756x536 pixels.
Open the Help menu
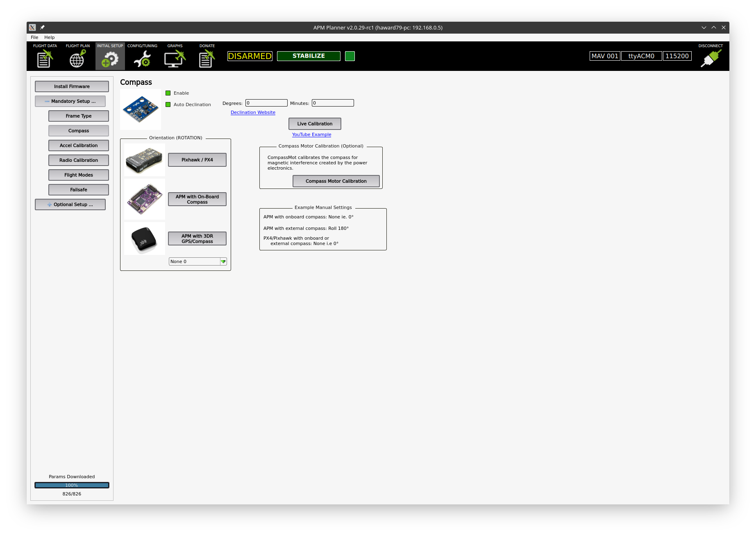click(49, 37)
